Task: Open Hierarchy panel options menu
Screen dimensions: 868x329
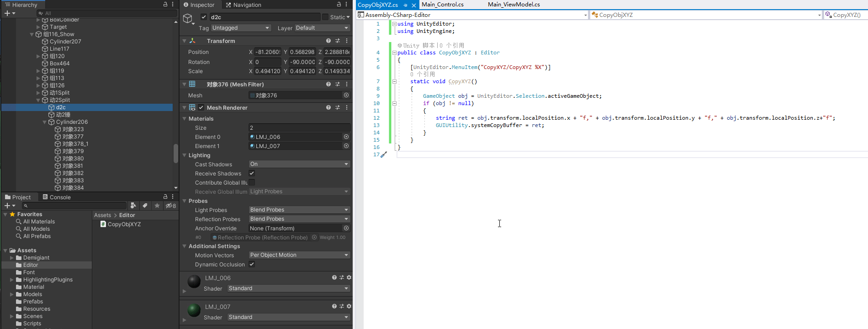Action: click(x=173, y=4)
